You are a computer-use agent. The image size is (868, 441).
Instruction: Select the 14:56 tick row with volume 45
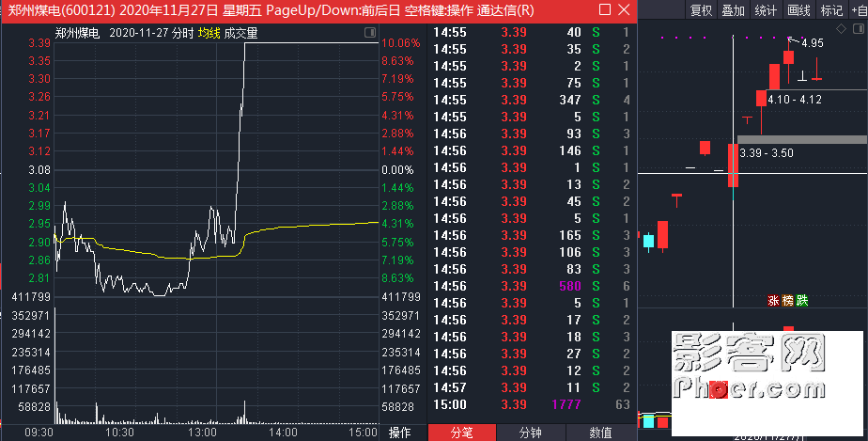(532, 201)
